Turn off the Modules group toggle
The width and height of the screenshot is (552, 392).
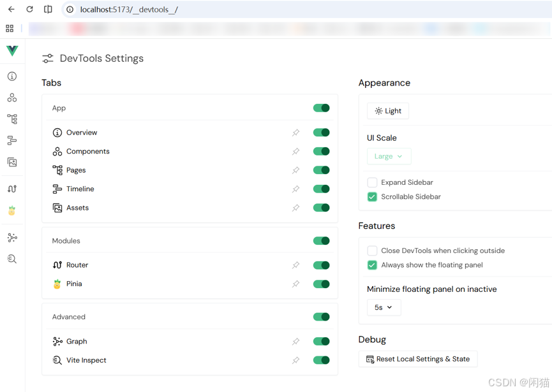[x=322, y=241]
